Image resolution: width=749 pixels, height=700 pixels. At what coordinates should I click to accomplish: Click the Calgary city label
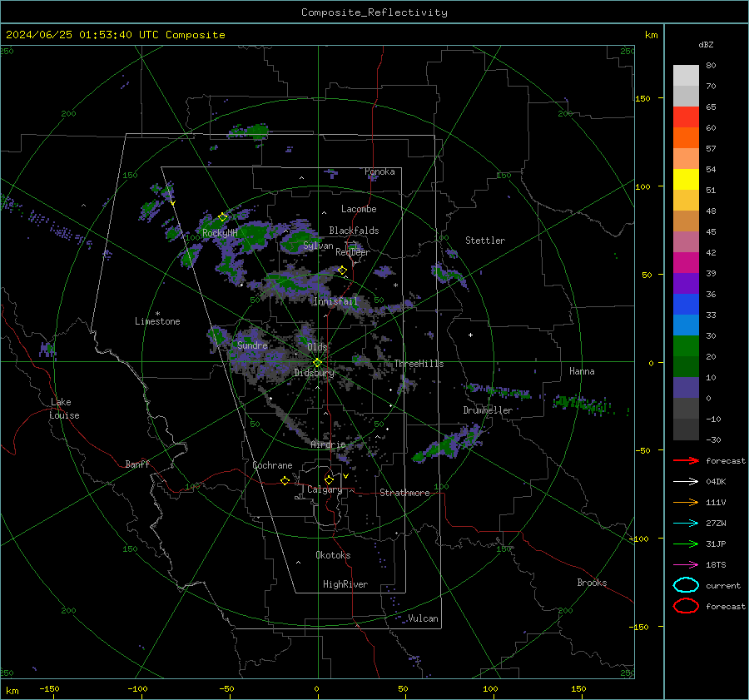point(325,489)
